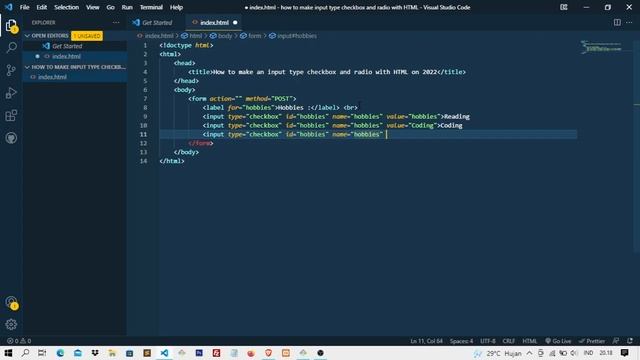Click the form breadcrumb item

tap(251, 36)
